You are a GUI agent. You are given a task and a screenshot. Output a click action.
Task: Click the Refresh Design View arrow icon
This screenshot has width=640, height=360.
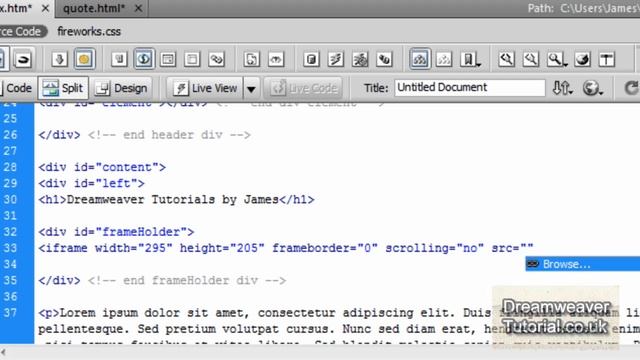pyautogui.click(x=631, y=88)
